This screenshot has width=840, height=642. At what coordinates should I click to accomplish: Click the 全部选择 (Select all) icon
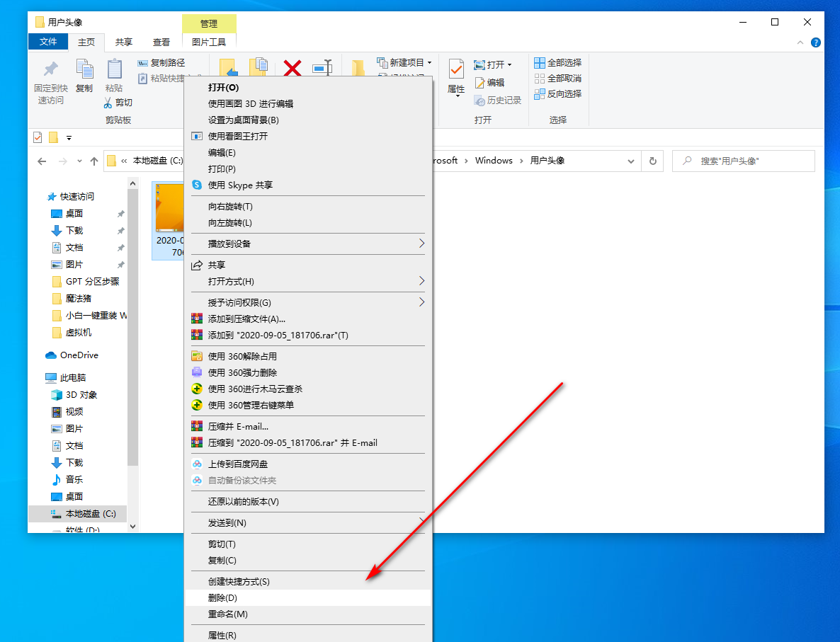540,62
